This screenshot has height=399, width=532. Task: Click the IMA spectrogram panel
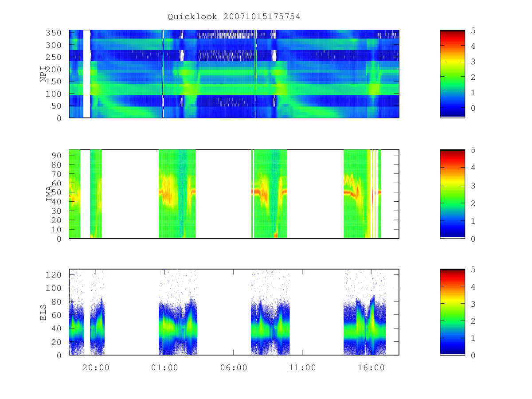pos(234,194)
